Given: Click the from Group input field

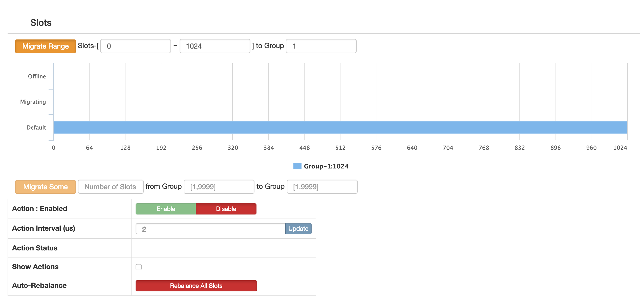Looking at the screenshot, I should pyautogui.click(x=219, y=187).
